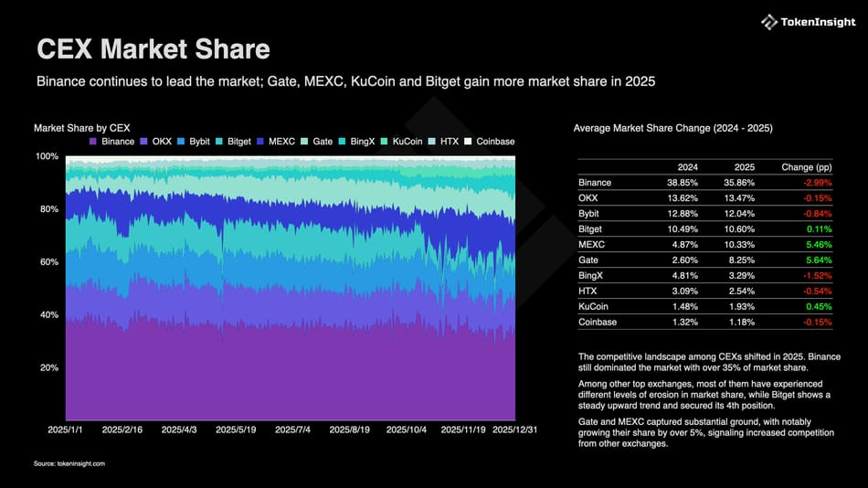Toggle the Bitget legend entry
The height and width of the screenshot is (488, 868).
click(219, 142)
